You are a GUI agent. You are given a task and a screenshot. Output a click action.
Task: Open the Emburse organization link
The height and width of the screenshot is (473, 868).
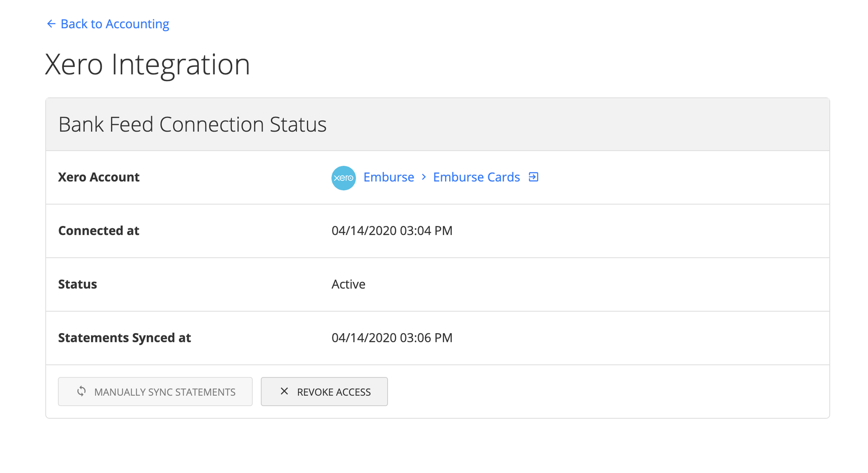(388, 177)
